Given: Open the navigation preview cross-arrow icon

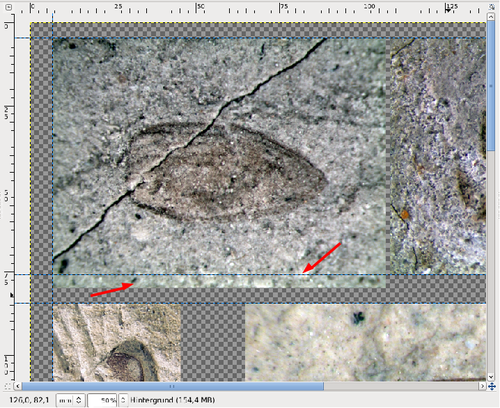Looking at the screenshot, I should click(492, 386).
